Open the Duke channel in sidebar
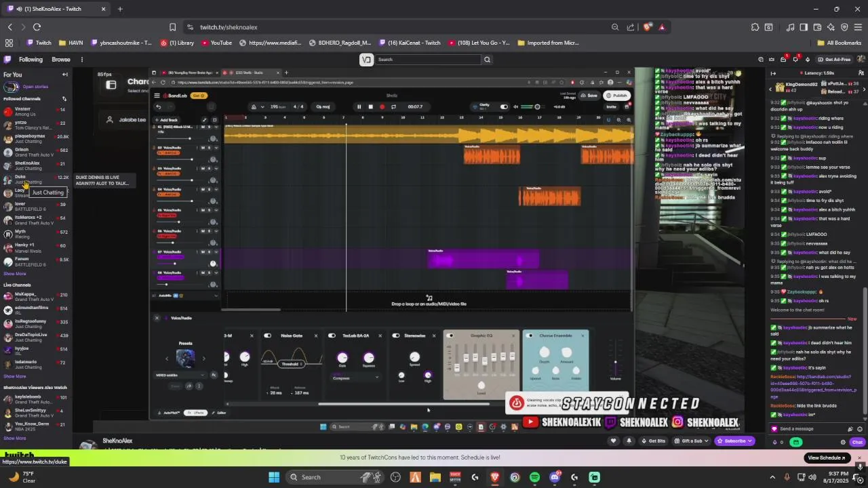 coord(35,179)
